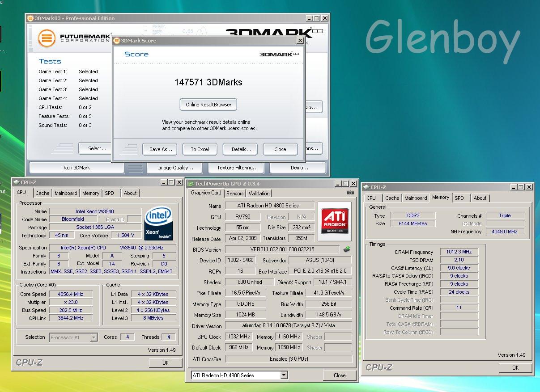Click the Intel Xeon inside logo
Viewport: 540px width, 392px height.
click(x=158, y=223)
